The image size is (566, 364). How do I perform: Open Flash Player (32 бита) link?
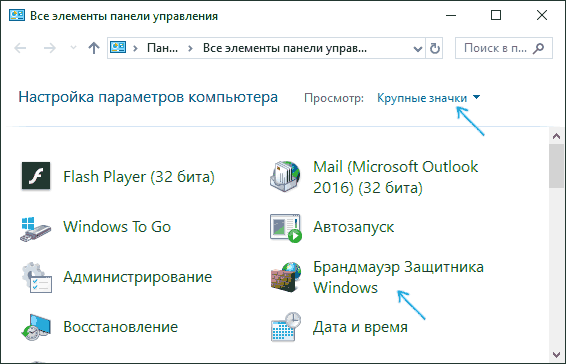(139, 177)
